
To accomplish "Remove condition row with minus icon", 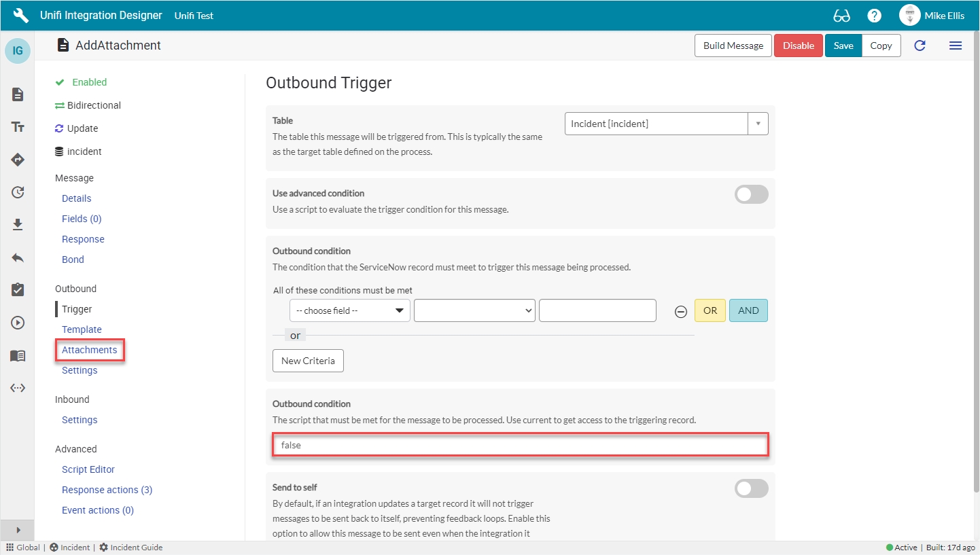I will (680, 311).
